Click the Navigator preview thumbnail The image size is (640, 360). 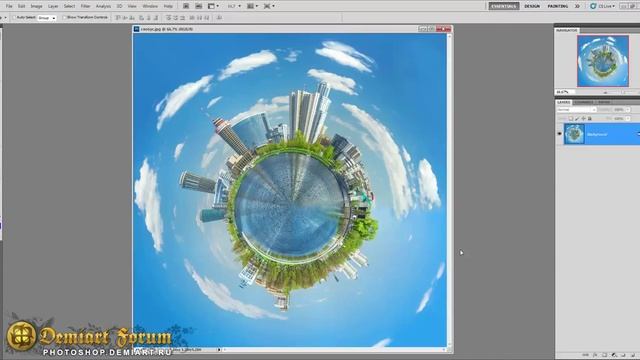[603, 61]
